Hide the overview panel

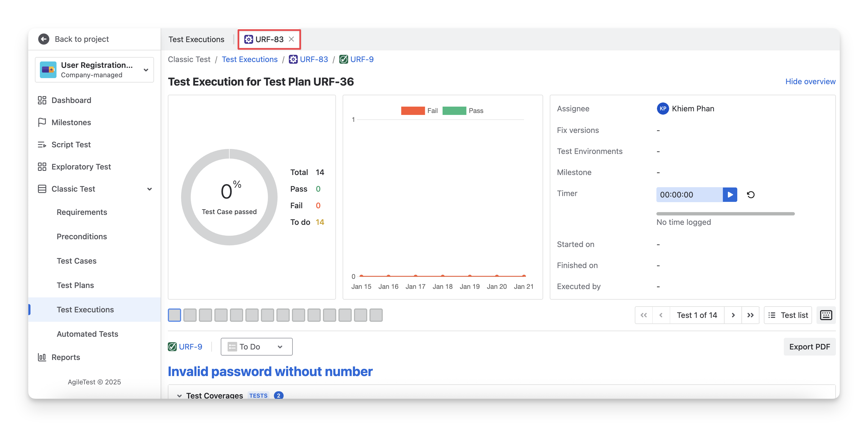coord(810,82)
